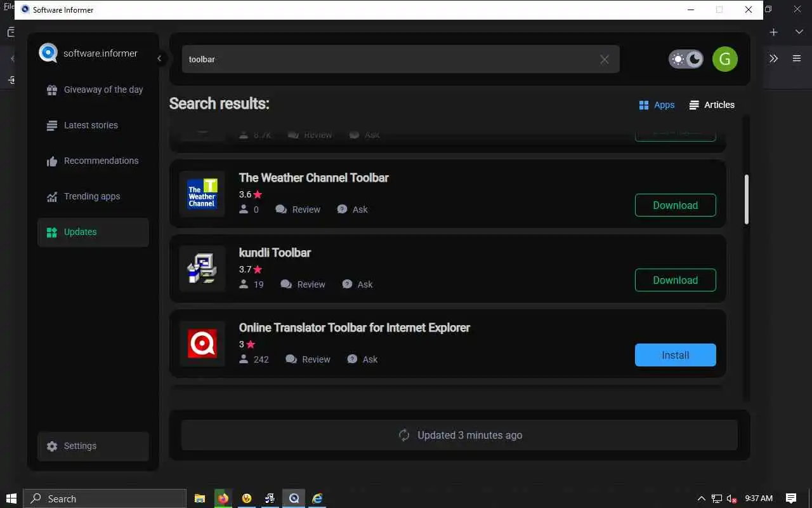Review Online Translator Toolbar
The height and width of the screenshot is (508, 812).
point(308,359)
